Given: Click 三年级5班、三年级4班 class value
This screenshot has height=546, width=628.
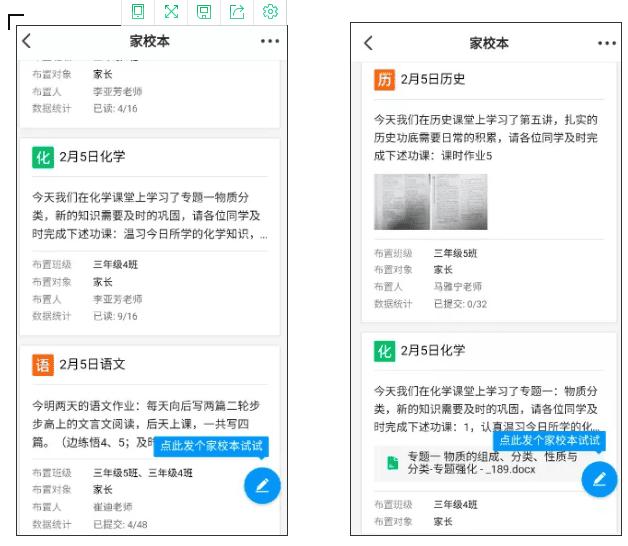Looking at the screenshot, I should pyautogui.click(x=143, y=473).
